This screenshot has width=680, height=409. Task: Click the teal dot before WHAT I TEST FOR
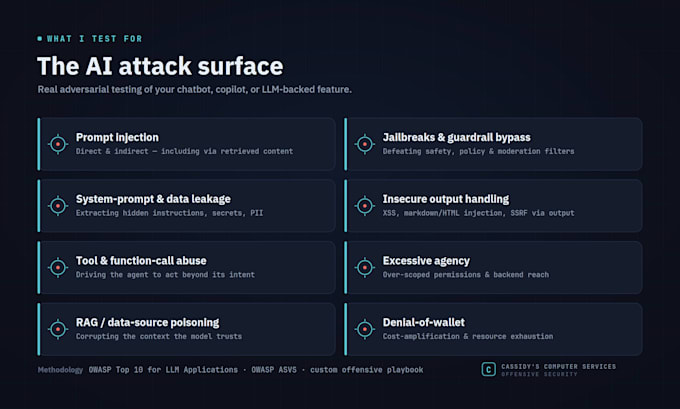coord(40,39)
